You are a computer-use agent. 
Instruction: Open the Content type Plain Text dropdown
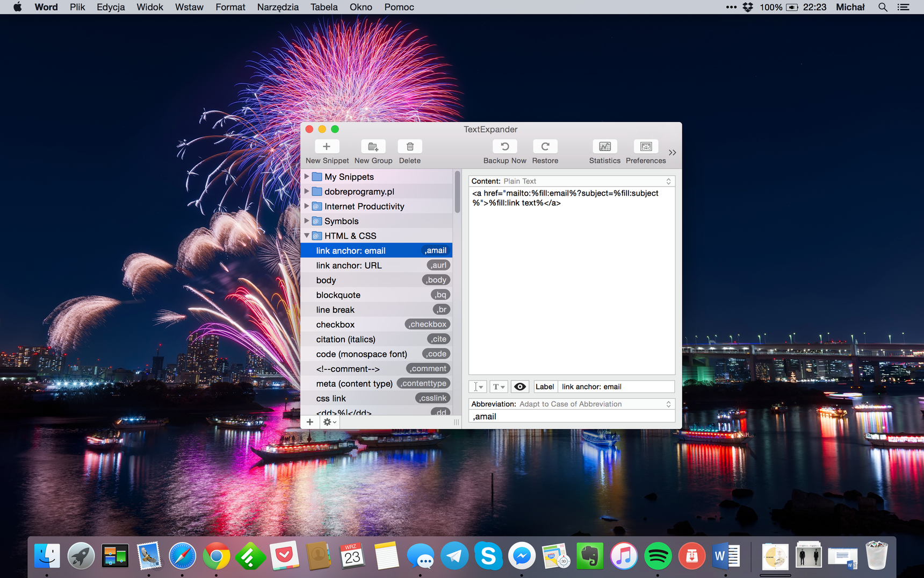[x=572, y=181]
